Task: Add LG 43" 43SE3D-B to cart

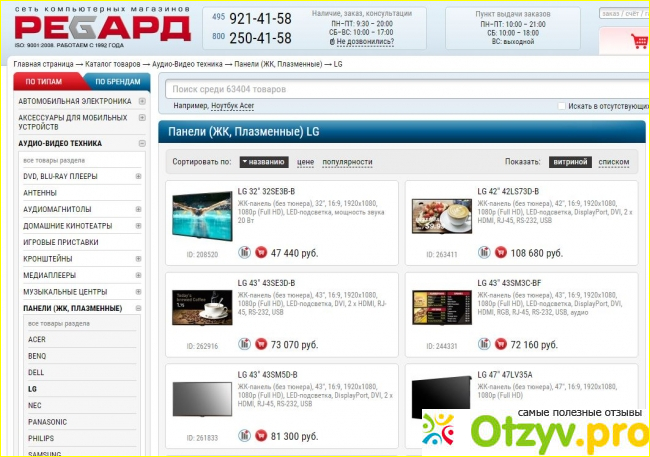Action: (x=261, y=344)
